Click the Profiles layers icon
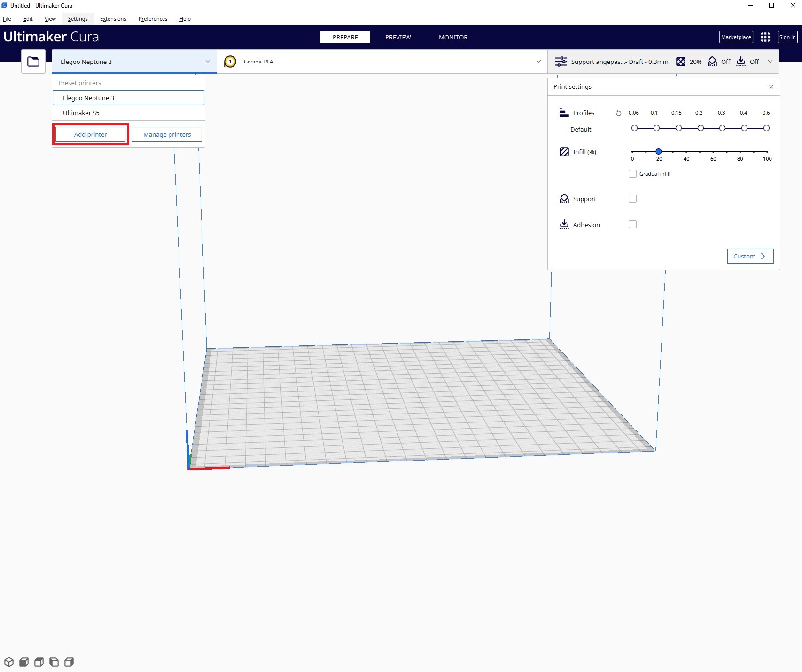This screenshot has height=672, width=802. click(564, 113)
